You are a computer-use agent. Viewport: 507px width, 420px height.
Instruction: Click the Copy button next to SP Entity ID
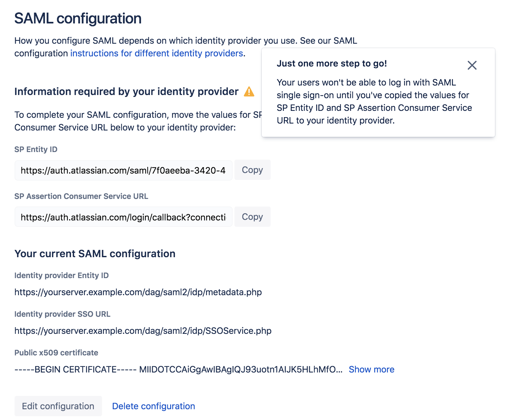(x=252, y=170)
